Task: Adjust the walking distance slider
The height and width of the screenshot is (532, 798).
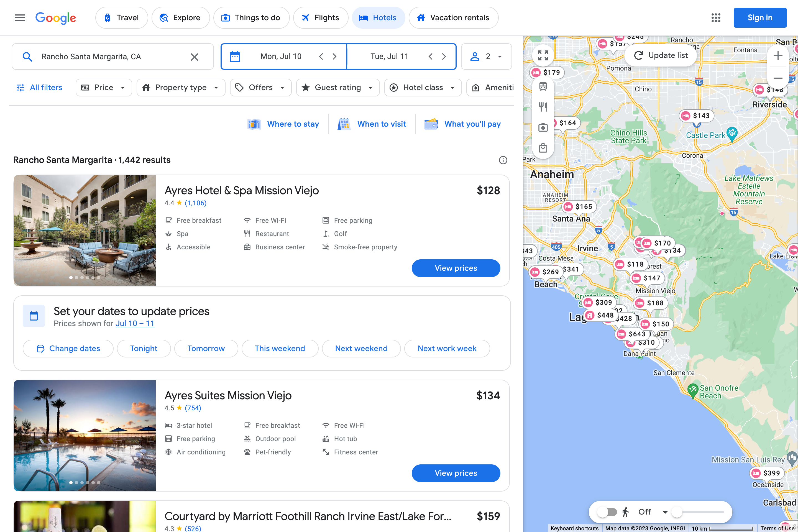Action: [677, 512]
